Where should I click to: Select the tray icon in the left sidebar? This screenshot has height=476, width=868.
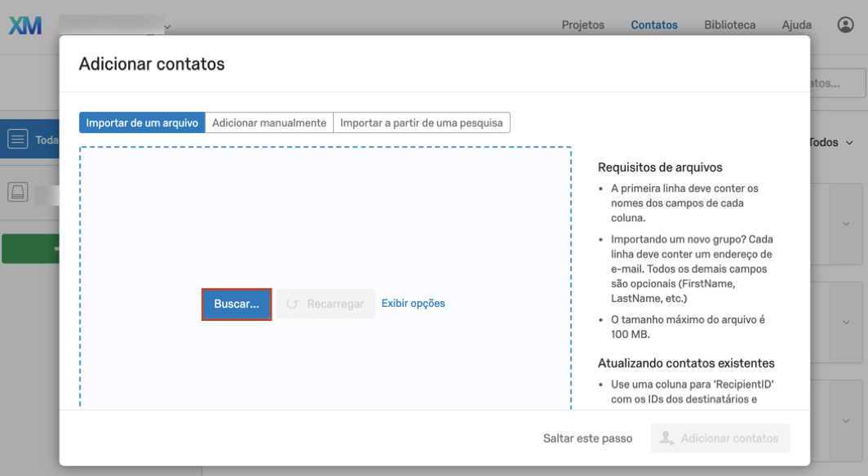coord(18,193)
